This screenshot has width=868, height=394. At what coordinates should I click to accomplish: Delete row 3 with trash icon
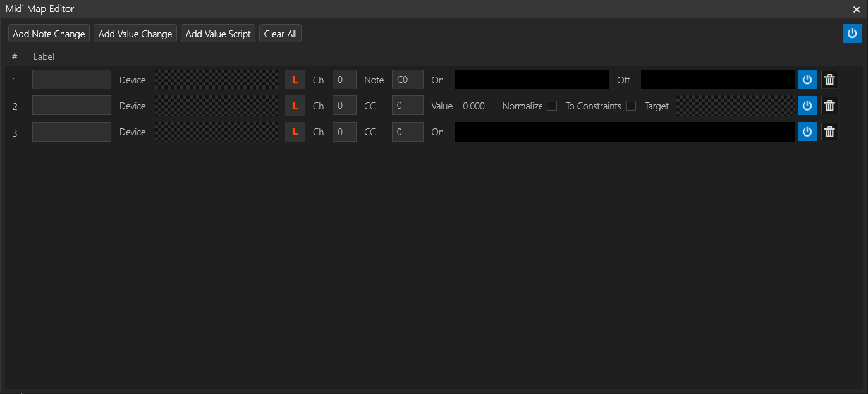[830, 132]
